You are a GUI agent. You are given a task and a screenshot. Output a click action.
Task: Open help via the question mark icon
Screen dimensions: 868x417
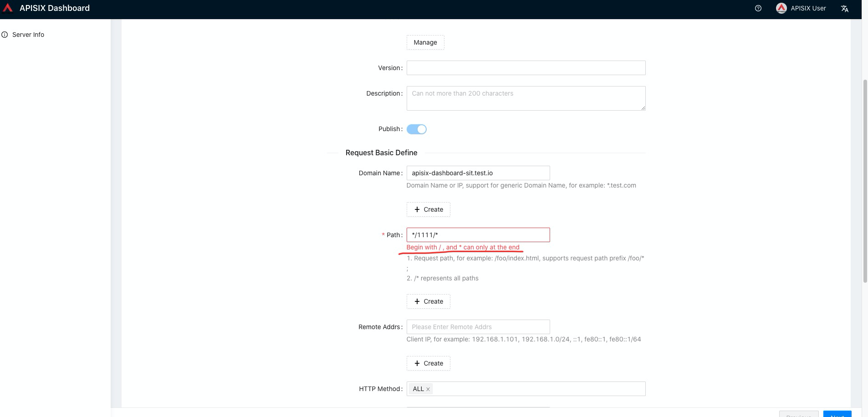tap(758, 8)
